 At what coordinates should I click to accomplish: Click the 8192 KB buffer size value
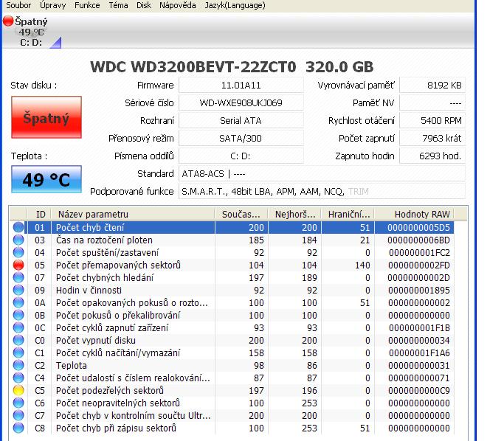[432, 86]
